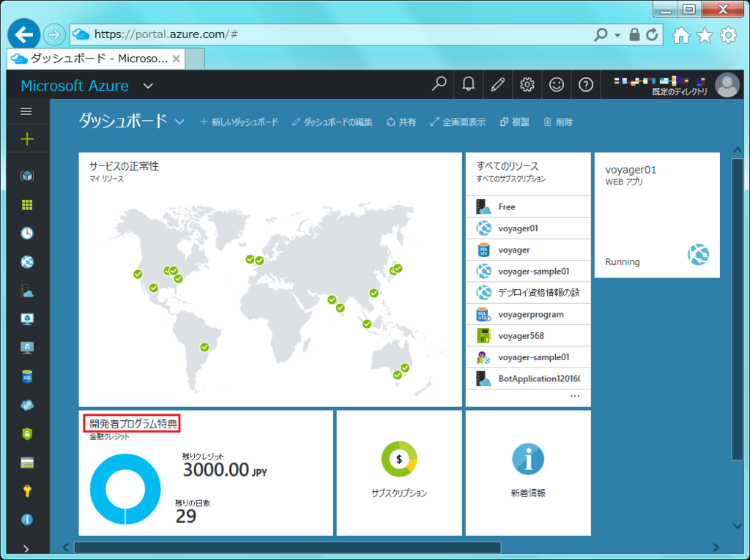
Task: Select the voyager SQL resource row
Action: click(528, 250)
